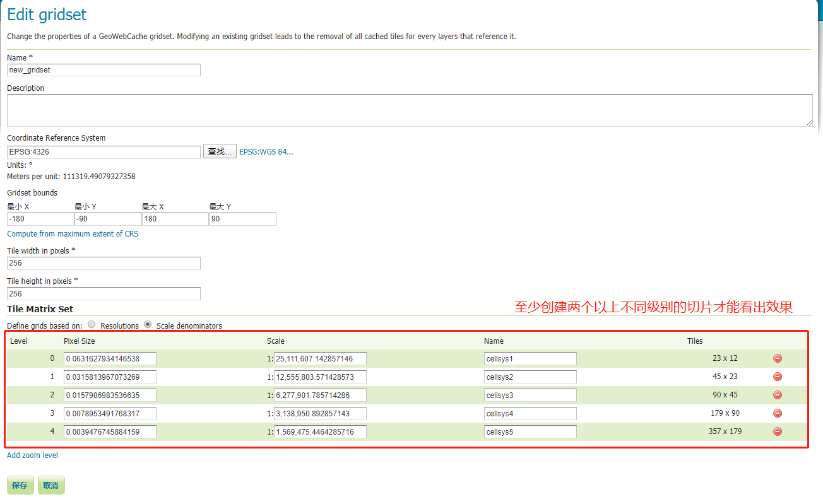823x504 pixels.
Task: Click pixel size field 0.0157906983536635
Action: (x=110, y=395)
